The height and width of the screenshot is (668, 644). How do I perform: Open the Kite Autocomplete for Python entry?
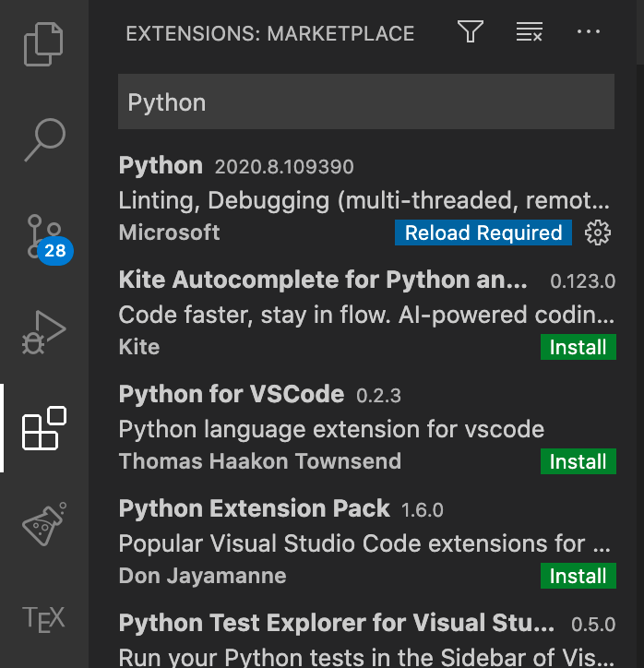366,313
